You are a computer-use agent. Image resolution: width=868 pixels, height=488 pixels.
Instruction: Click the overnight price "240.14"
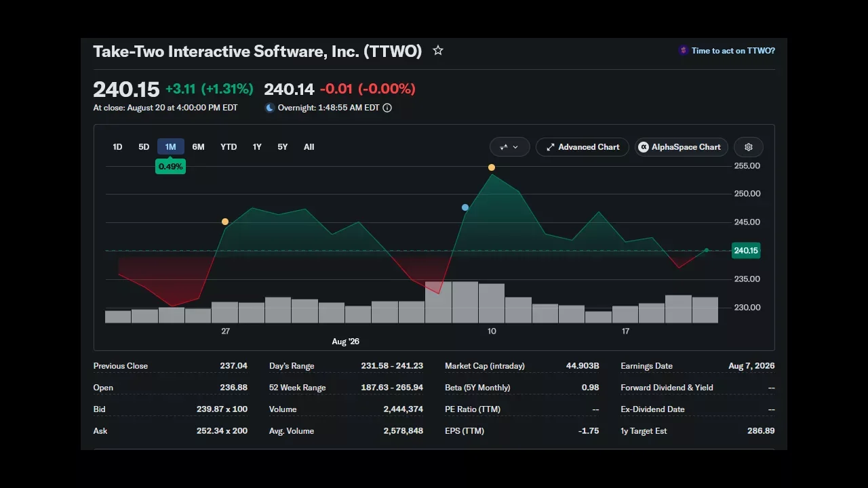289,89
